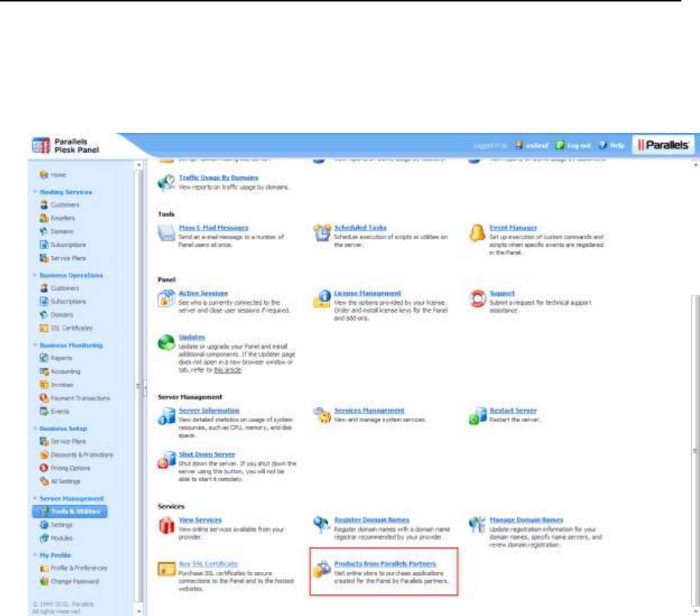Click the Resellers icon under Hosting Services

(x=44, y=218)
